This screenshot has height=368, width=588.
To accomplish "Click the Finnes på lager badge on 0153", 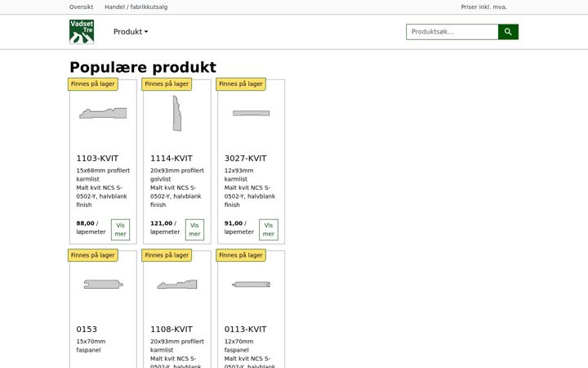I will 92,255.
